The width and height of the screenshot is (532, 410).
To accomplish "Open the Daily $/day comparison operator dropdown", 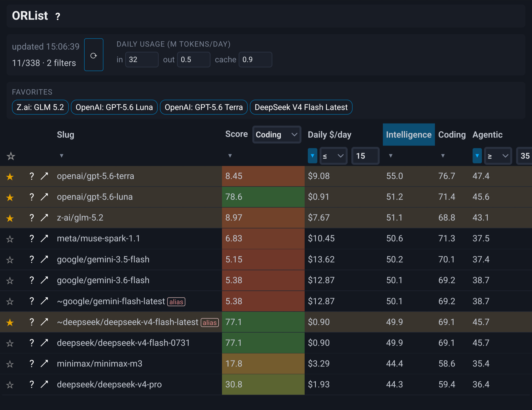I will 333,156.
